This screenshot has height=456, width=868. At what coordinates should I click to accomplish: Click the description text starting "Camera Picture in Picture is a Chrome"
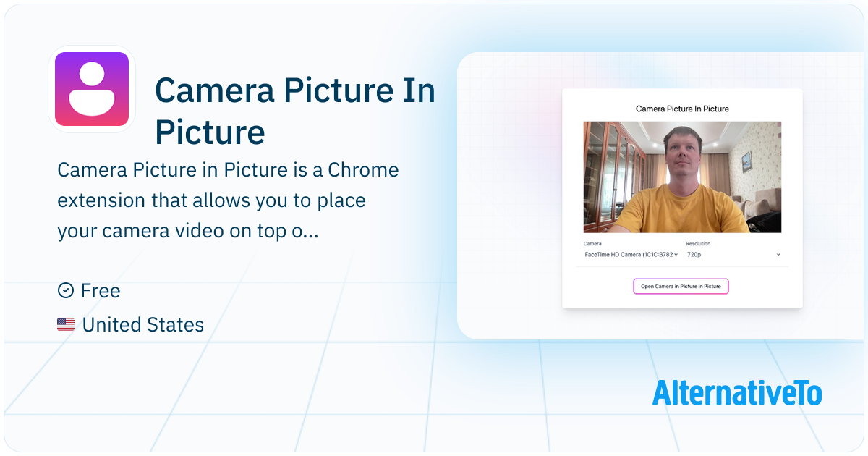click(x=228, y=201)
